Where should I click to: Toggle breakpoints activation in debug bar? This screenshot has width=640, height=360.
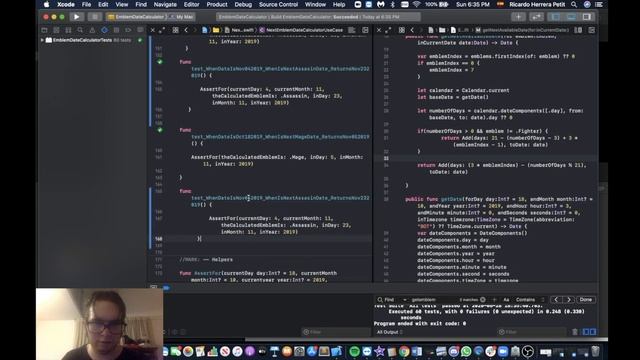pyautogui.click(x=166, y=287)
